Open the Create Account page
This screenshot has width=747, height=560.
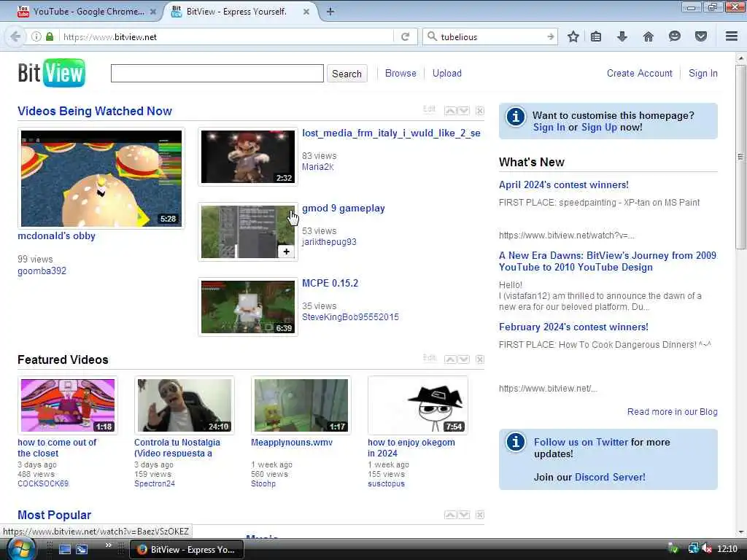pyautogui.click(x=639, y=74)
